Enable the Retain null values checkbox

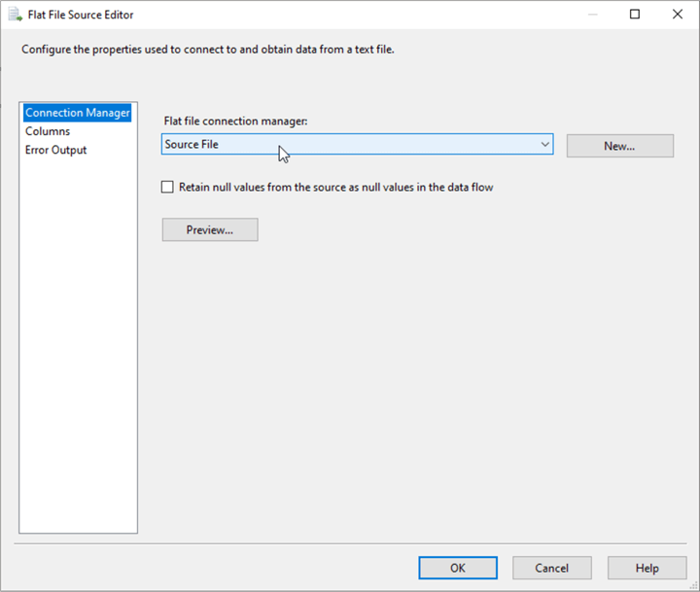coord(168,187)
